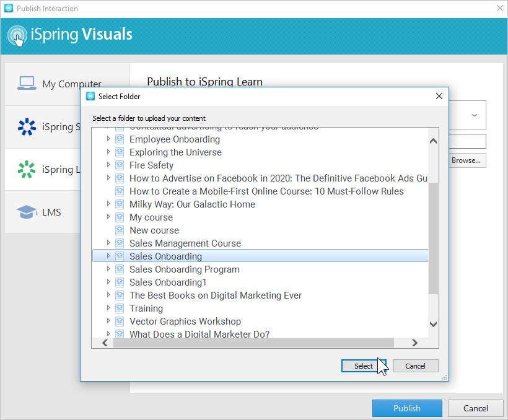Click the iSpring Space blue star icon
508x420 pixels.
coord(26,127)
